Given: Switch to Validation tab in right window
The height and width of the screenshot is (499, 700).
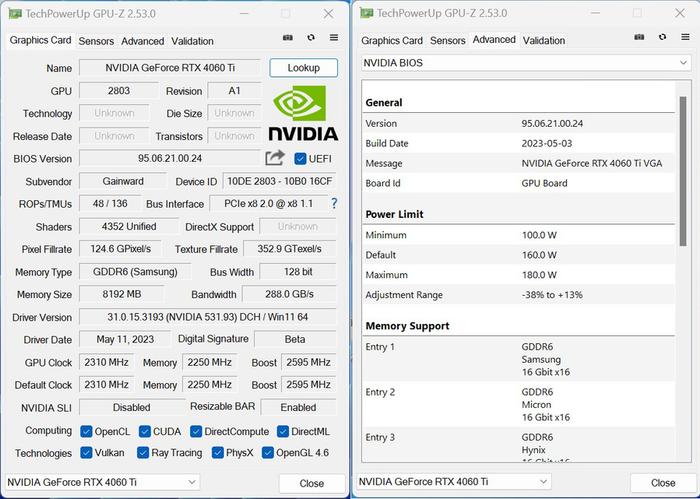Looking at the screenshot, I should 544,41.
